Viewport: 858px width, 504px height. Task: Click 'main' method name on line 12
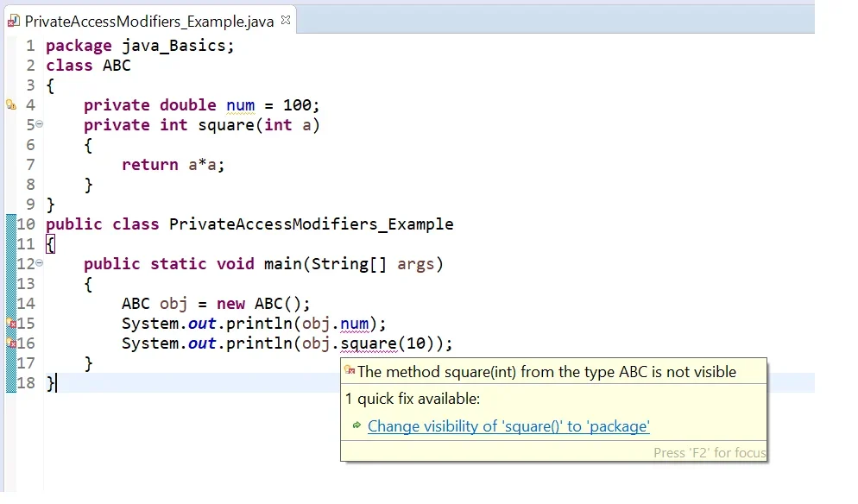click(282, 264)
